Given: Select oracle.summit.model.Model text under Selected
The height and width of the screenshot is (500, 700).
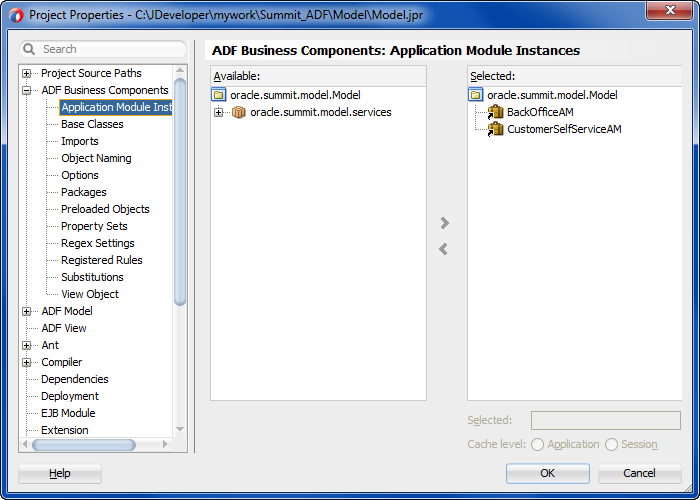Looking at the screenshot, I should coord(552,95).
